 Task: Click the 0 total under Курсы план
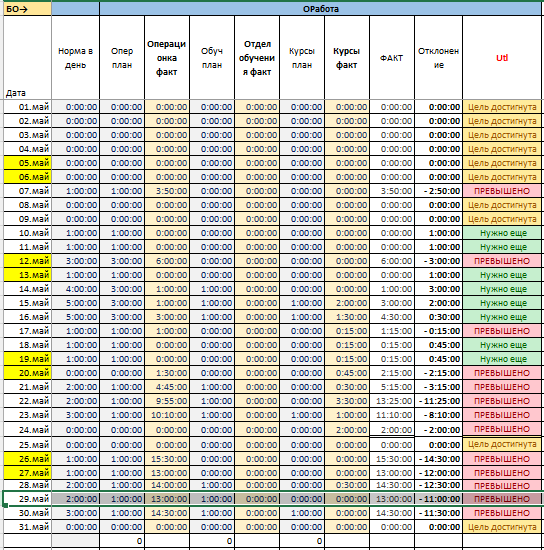point(302,541)
